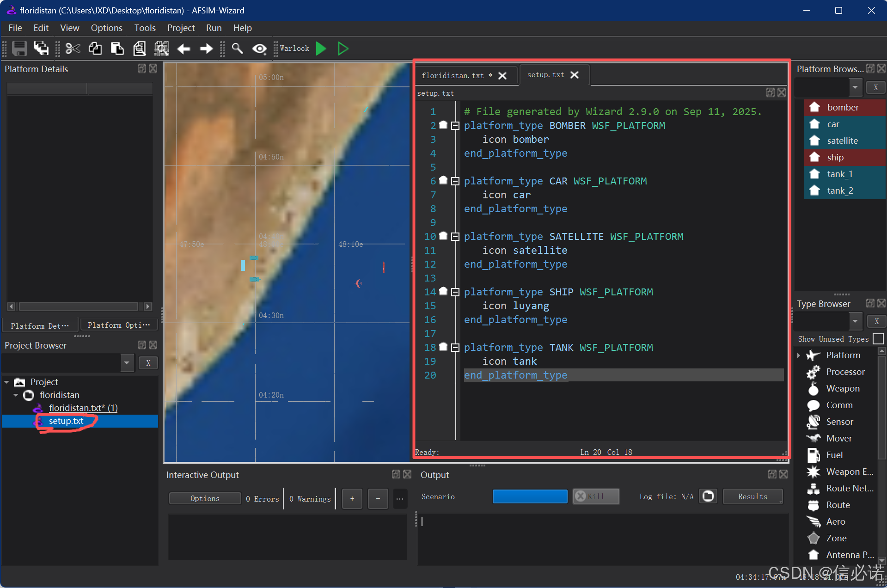Open the Run menu

(214, 28)
